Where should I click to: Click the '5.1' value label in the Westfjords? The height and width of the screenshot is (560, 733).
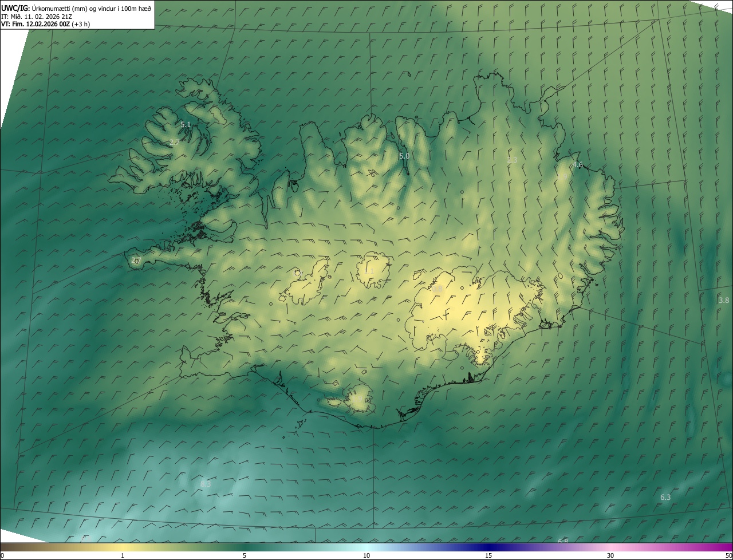pyautogui.click(x=186, y=124)
